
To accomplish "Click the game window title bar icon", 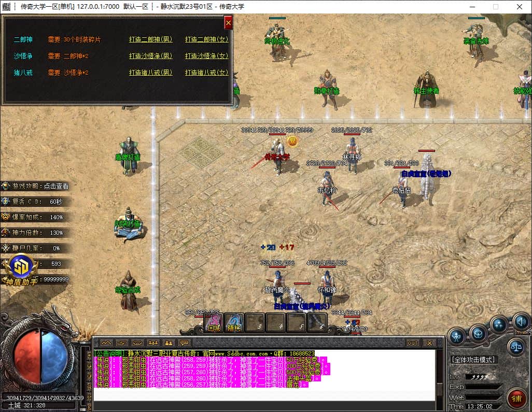I will coord(6,6).
